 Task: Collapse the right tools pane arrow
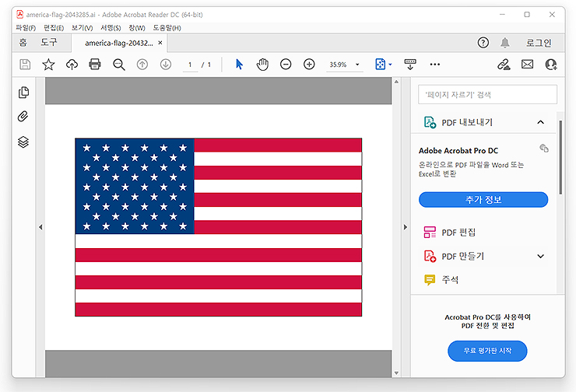pyautogui.click(x=406, y=227)
